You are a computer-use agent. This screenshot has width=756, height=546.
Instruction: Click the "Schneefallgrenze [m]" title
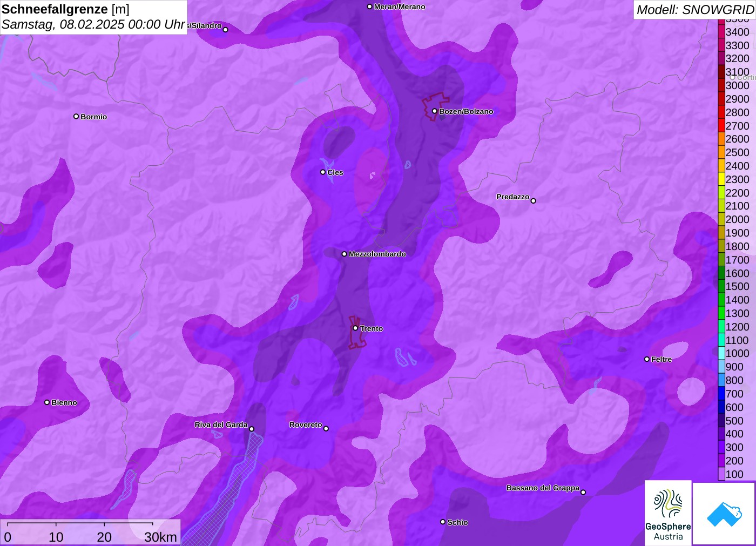tap(65, 9)
